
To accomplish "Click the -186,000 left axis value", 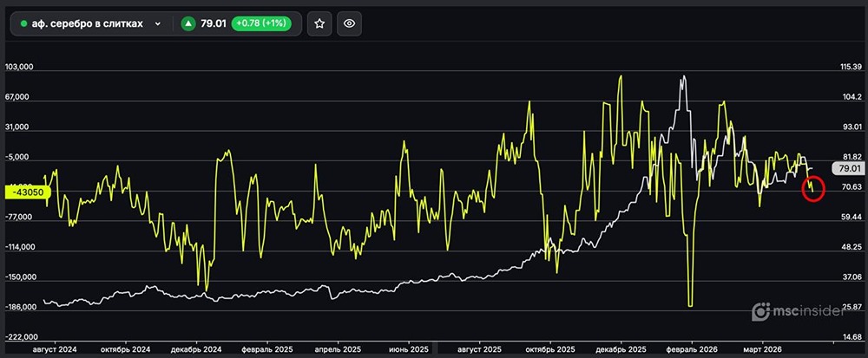I will coord(19,307).
